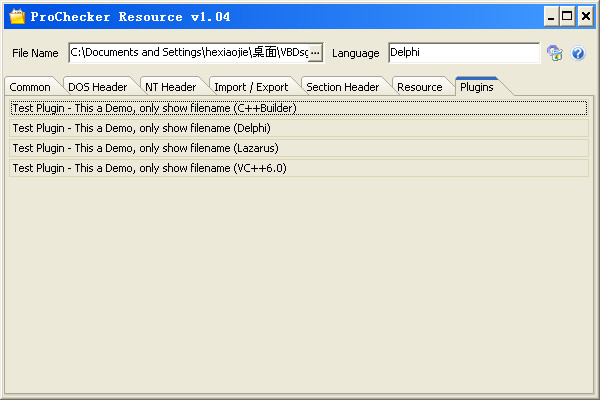
Task: Click into the File Name path field
Action: pyautogui.click(x=188, y=52)
